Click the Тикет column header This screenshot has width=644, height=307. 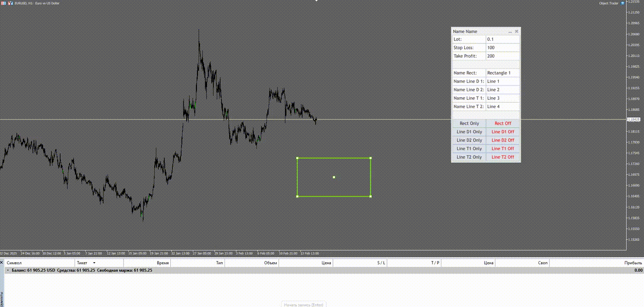click(x=99, y=263)
